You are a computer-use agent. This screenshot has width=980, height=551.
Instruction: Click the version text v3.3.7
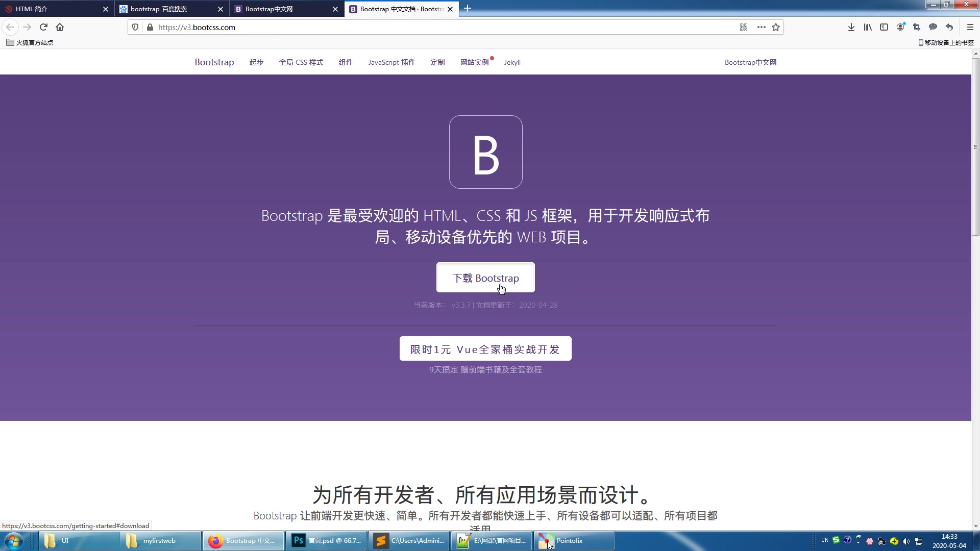pos(461,305)
